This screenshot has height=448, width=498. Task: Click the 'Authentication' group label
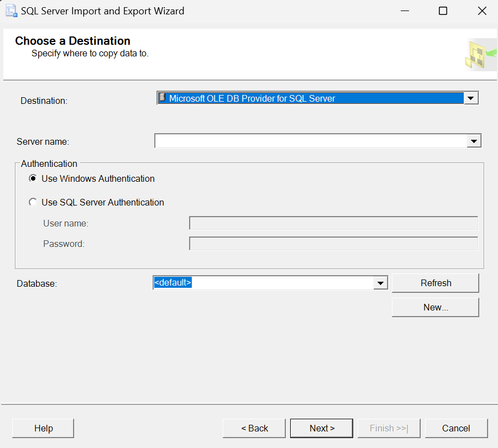point(49,164)
